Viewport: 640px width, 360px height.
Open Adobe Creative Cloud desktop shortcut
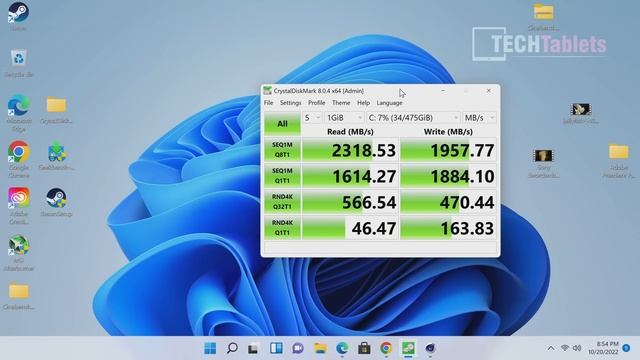(x=18, y=206)
